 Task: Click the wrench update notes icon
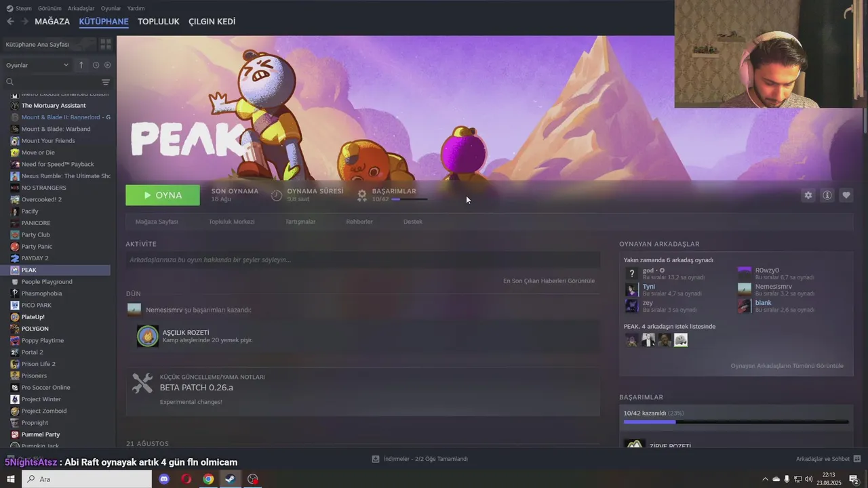pyautogui.click(x=142, y=384)
